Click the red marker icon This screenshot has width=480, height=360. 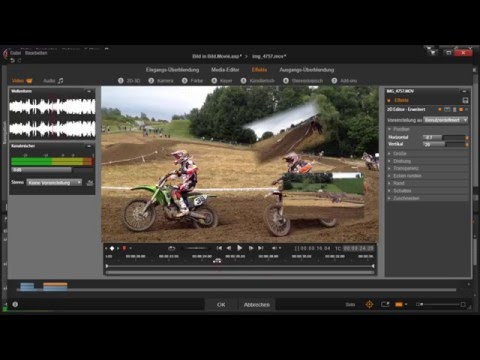[124, 248]
